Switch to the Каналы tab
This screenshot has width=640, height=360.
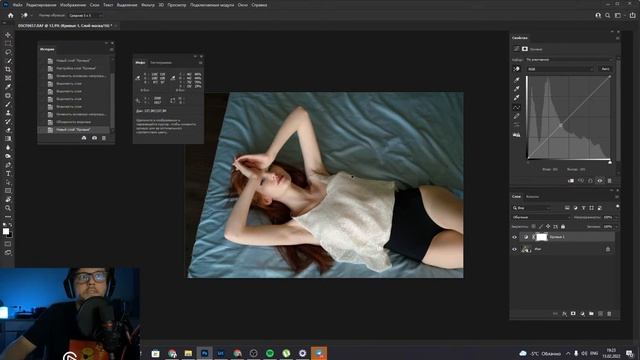coord(532,197)
